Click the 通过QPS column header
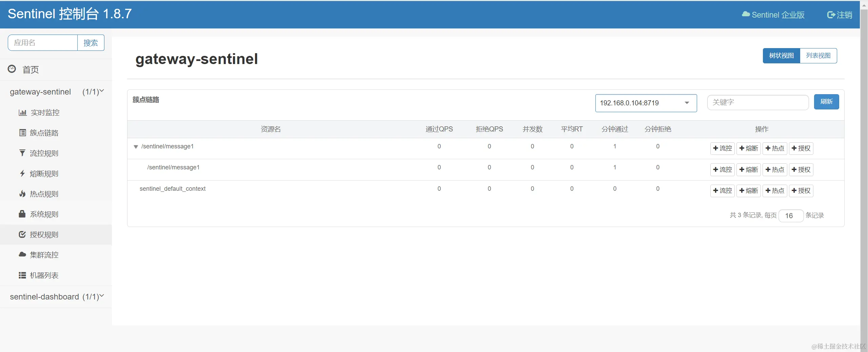868x352 pixels. click(439, 129)
